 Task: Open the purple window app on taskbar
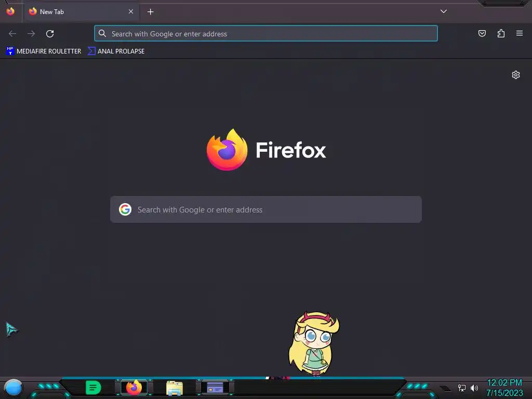click(x=215, y=388)
